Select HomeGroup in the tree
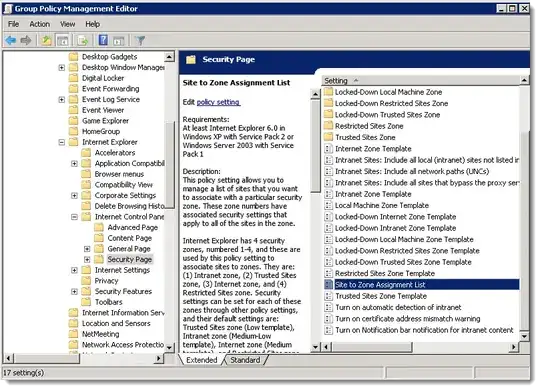The height and width of the screenshot is (390, 540). 101,131
